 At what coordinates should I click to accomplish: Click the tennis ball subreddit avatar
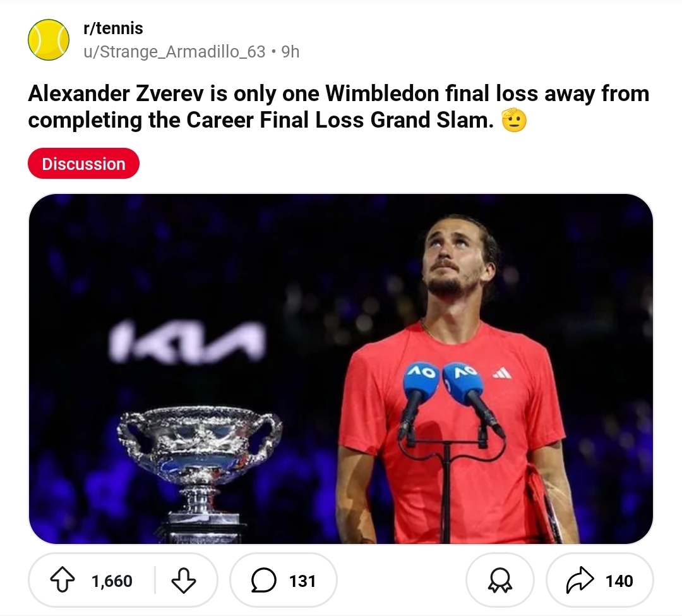coord(49,40)
